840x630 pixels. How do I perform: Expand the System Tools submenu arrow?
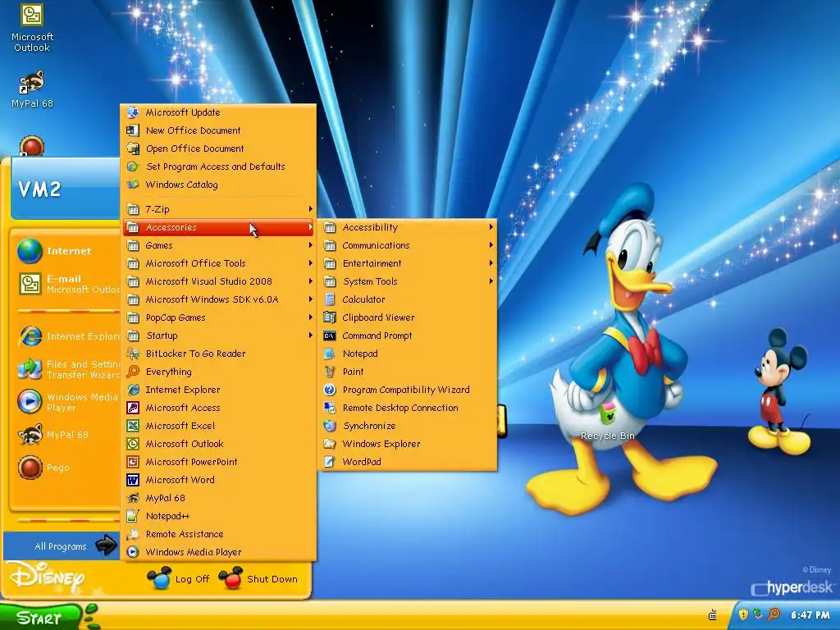coord(491,281)
